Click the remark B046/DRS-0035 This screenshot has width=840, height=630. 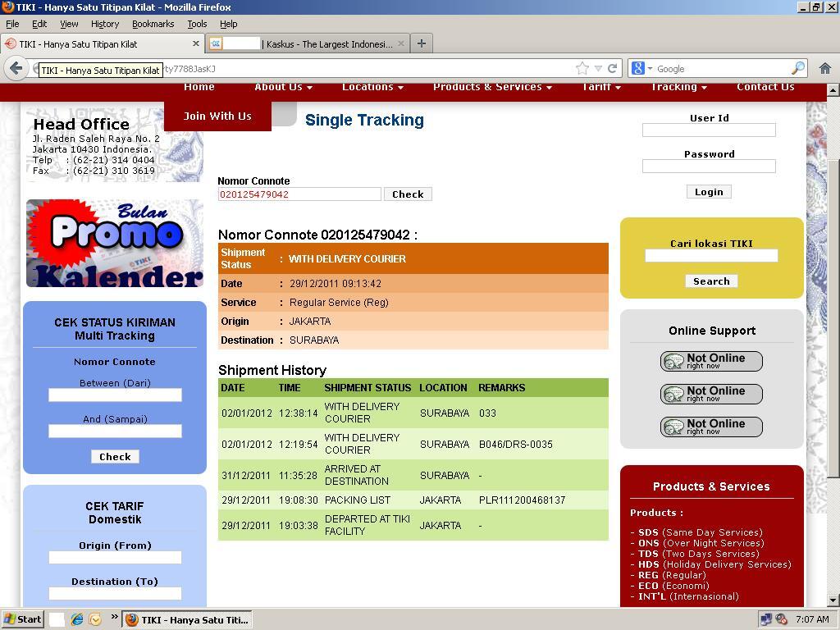(516, 444)
